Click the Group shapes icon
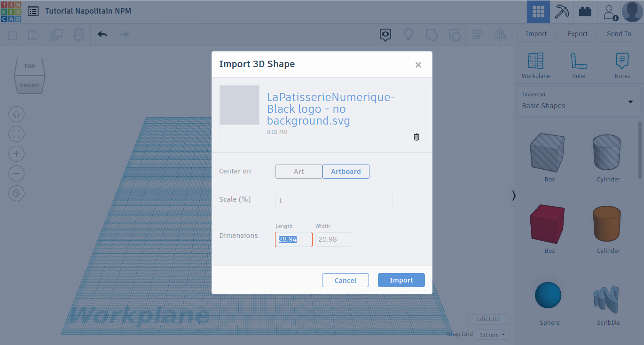This screenshot has height=345, width=644. click(431, 34)
